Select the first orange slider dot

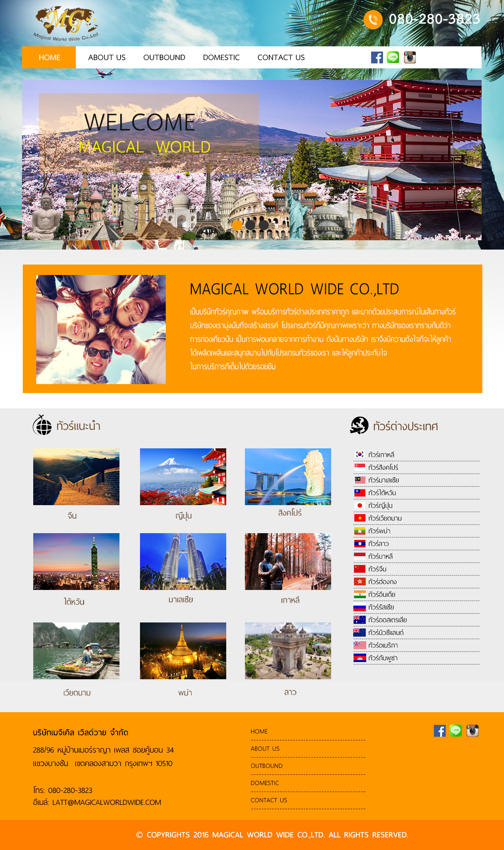point(237,225)
